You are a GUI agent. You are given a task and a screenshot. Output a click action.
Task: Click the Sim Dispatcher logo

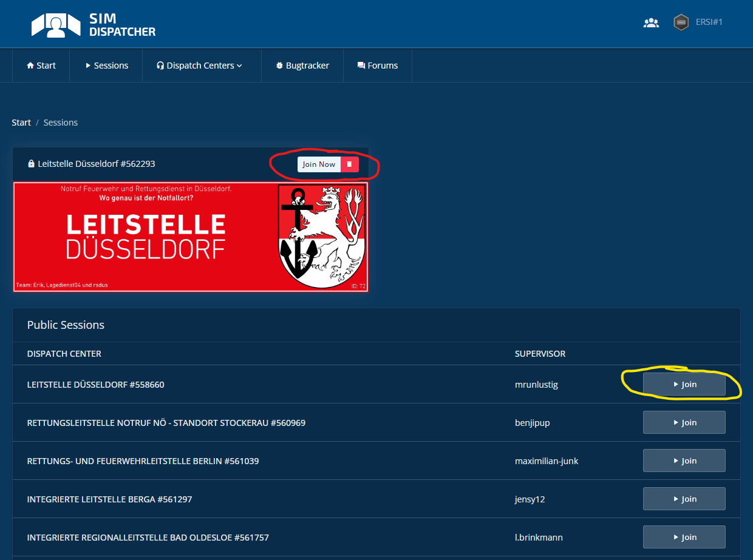point(94,24)
